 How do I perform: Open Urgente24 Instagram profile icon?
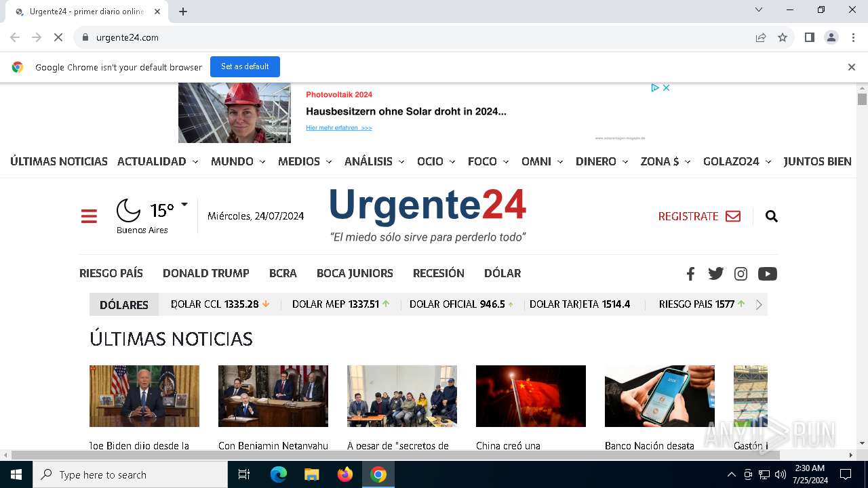tap(741, 274)
